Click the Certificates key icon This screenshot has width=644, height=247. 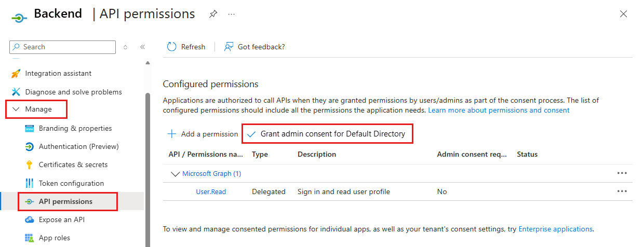[x=30, y=165]
